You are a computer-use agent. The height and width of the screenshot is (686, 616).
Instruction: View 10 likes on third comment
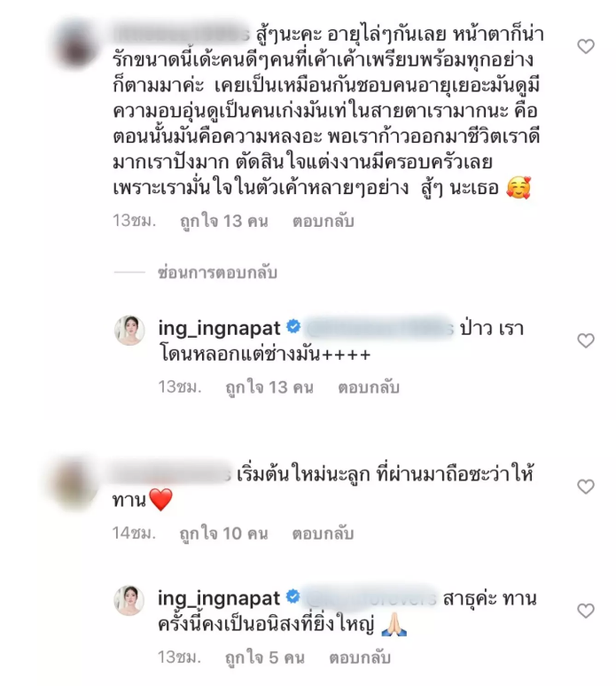pyautogui.click(x=224, y=534)
